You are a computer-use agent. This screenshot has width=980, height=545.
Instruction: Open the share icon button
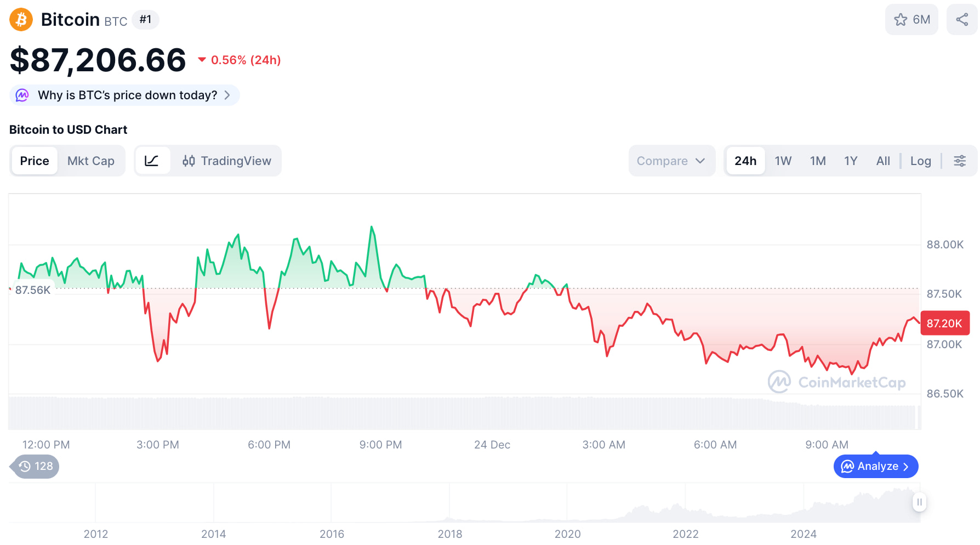click(962, 20)
